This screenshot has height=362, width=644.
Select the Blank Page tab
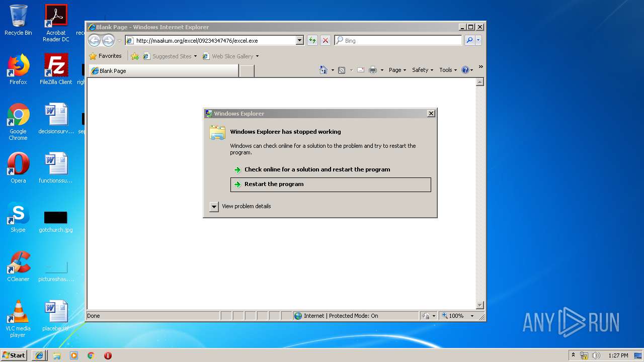pos(164,71)
